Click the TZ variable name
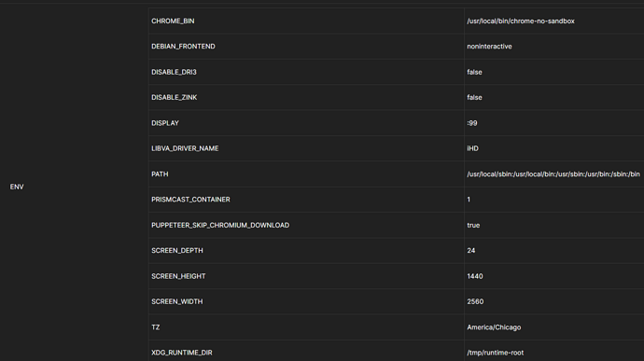 (156, 327)
